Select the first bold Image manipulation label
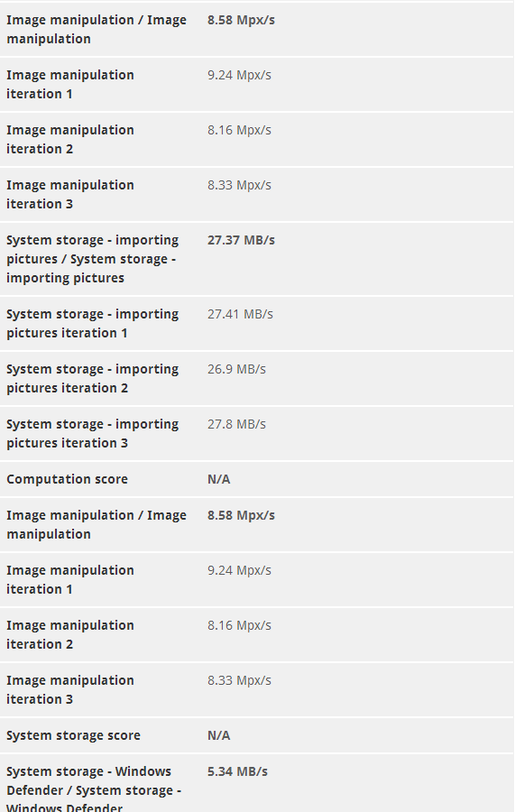 (97, 29)
